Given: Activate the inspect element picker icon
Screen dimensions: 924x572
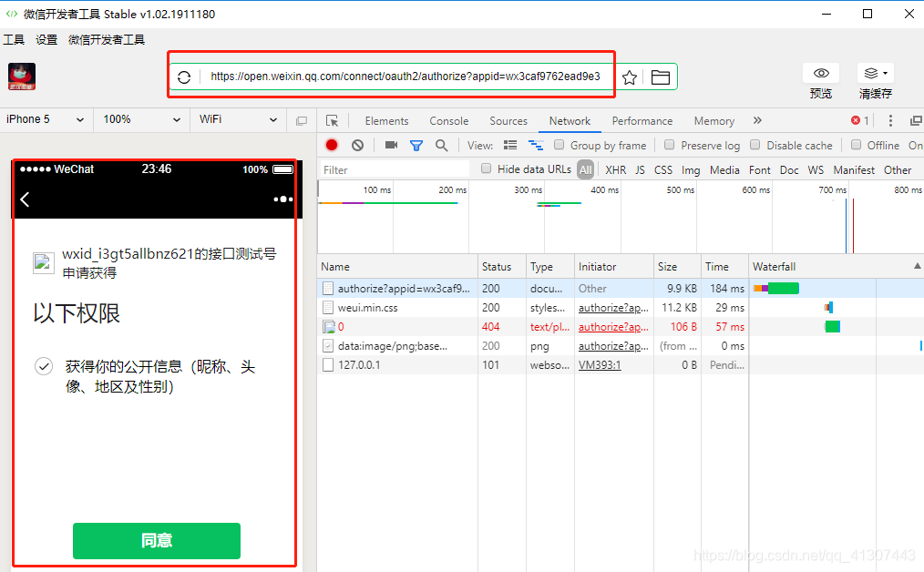Looking at the screenshot, I should [x=333, y=121].
